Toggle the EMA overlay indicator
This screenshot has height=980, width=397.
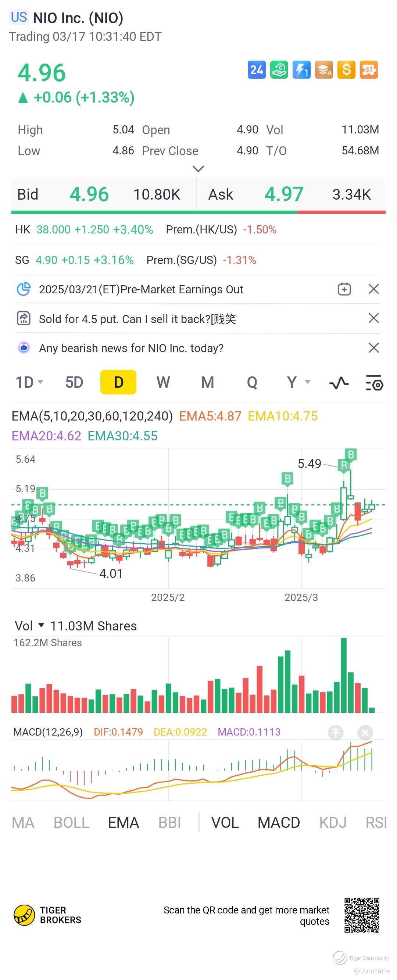(x=124, y=823)
